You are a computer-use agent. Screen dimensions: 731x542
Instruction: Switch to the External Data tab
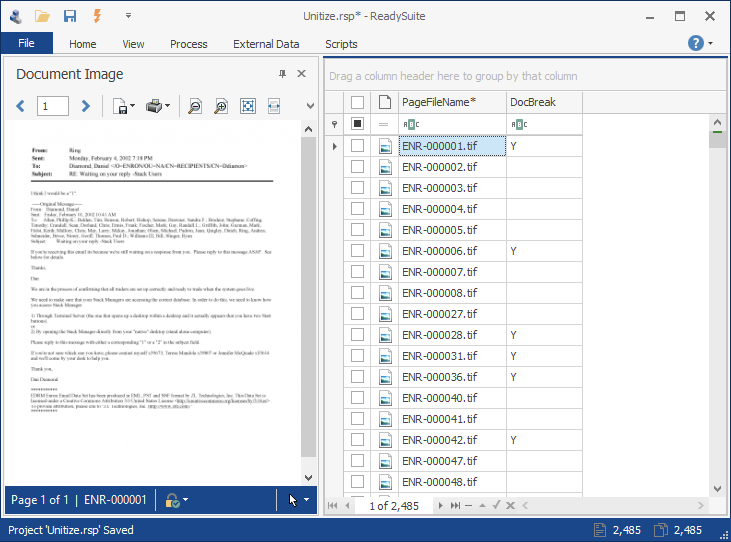266,44
